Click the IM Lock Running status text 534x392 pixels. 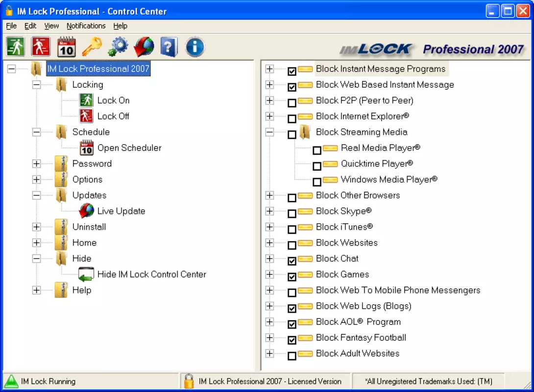49,381
